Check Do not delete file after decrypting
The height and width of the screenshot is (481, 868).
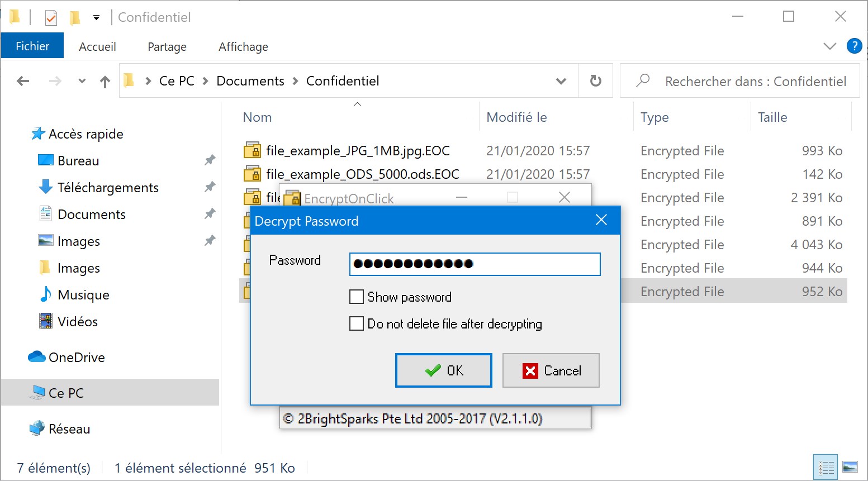click(x=357, y=323)
